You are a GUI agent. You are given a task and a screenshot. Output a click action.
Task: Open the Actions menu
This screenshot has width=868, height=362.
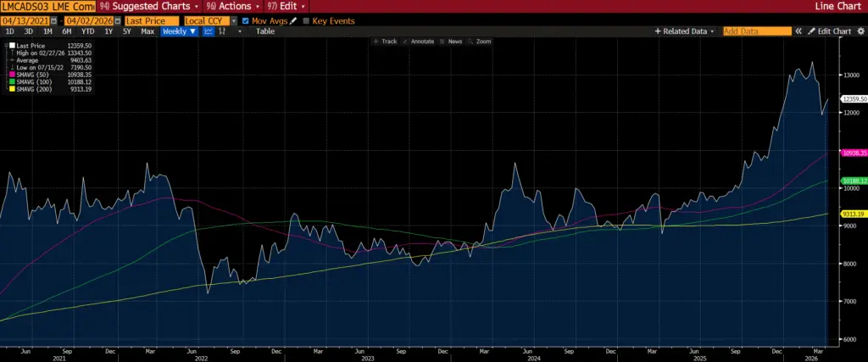click(232, 6)
